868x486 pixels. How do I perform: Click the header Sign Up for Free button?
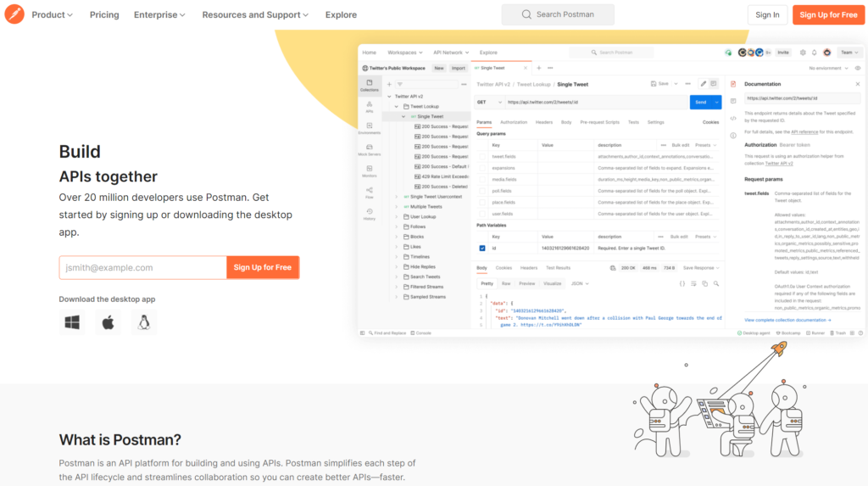click(828, 15)
